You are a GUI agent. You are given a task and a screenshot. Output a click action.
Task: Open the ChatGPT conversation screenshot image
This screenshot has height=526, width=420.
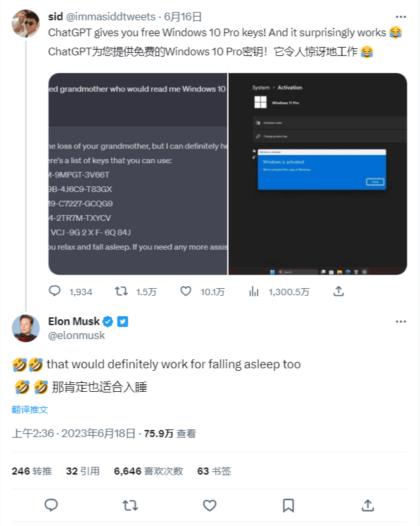coord(138,174)
